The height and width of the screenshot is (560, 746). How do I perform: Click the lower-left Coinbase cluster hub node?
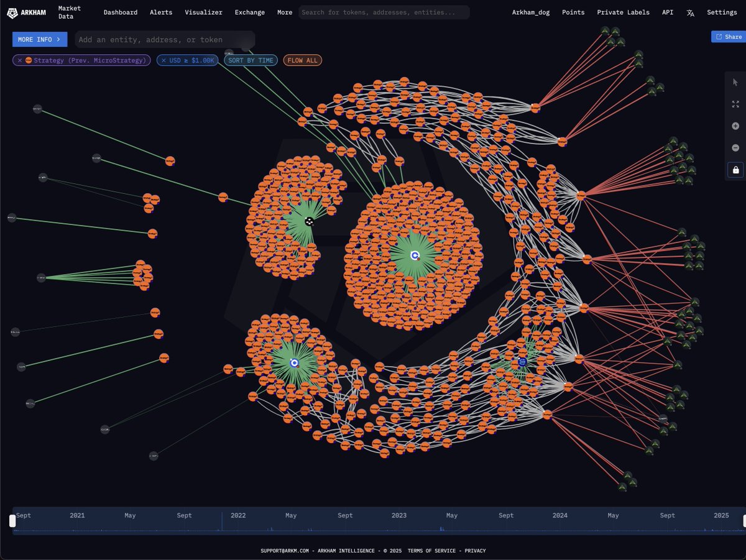click(x=294, y=362)
